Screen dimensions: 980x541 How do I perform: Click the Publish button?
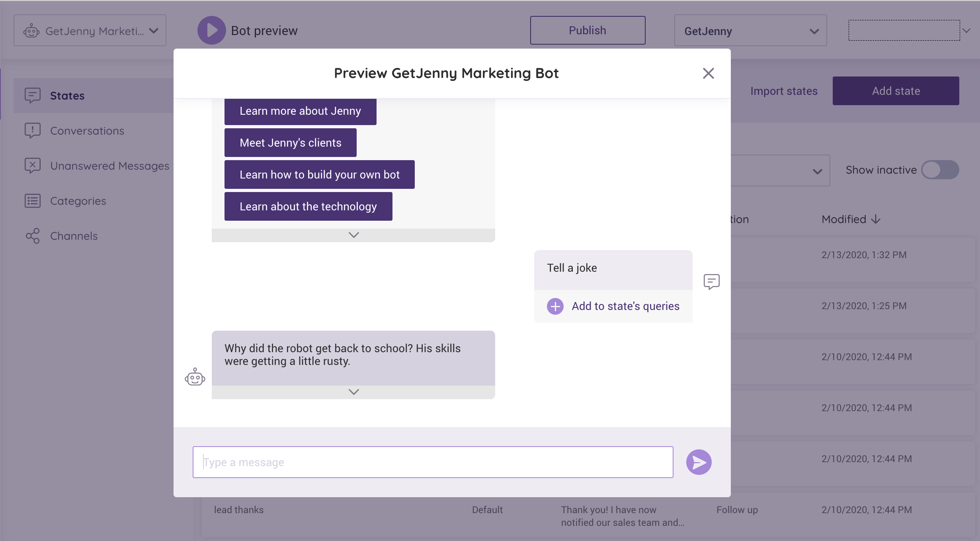pyautogui.click(x=588, y=30)
